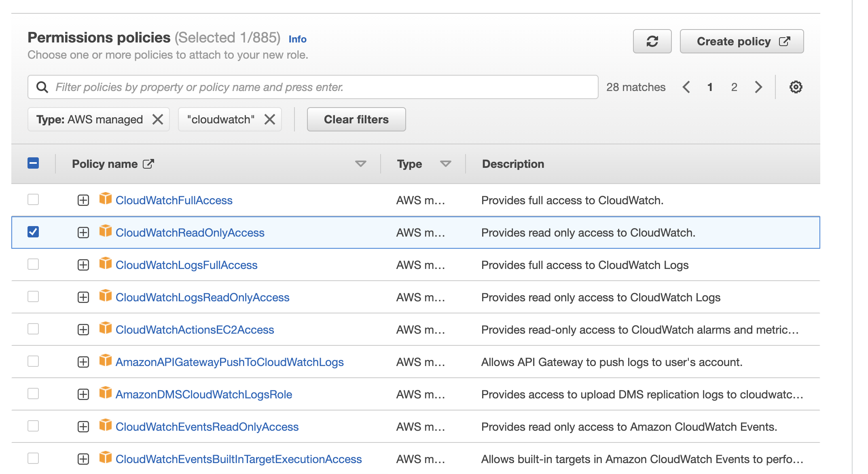Go to next page of results
Image resolution: width=868 pixels, height=474 pixels.
pos(758,87)
